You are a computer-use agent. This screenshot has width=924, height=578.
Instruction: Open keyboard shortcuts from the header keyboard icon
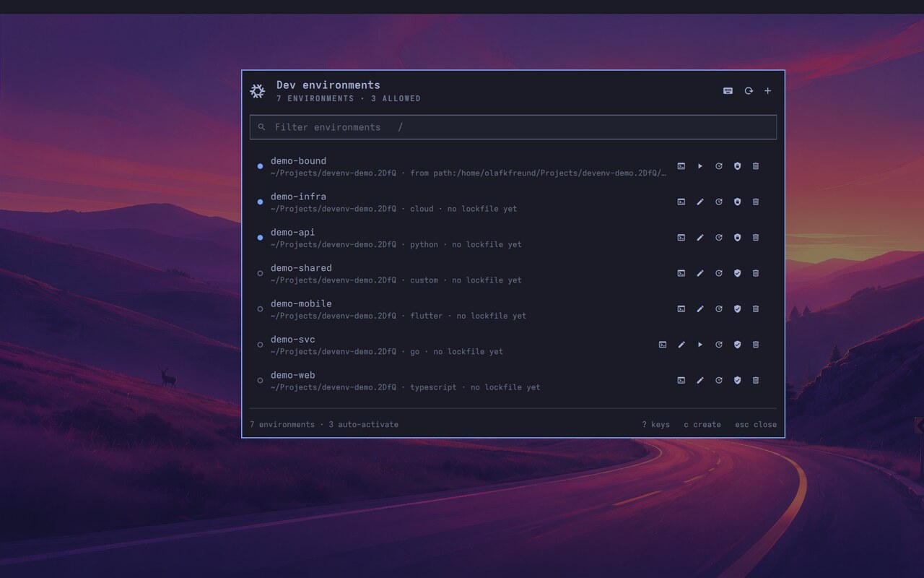(x=728, y=91)
